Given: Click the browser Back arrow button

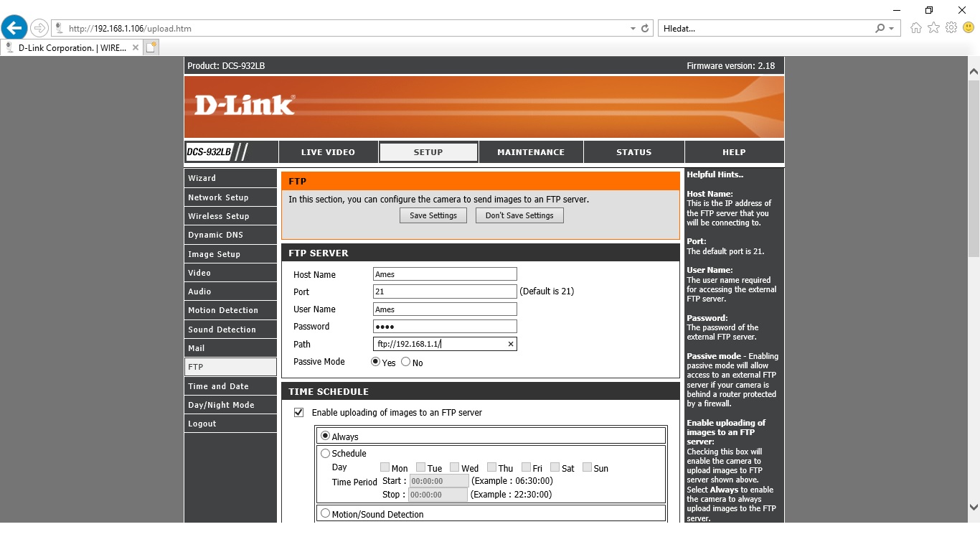Looking at the screenshot, I should tap(14, 28).
